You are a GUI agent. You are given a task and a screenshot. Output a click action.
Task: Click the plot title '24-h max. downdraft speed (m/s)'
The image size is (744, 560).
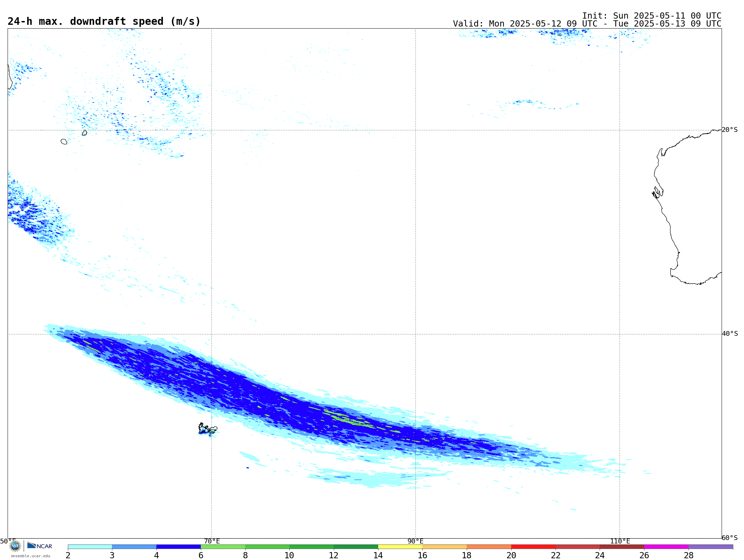[104, 21]
